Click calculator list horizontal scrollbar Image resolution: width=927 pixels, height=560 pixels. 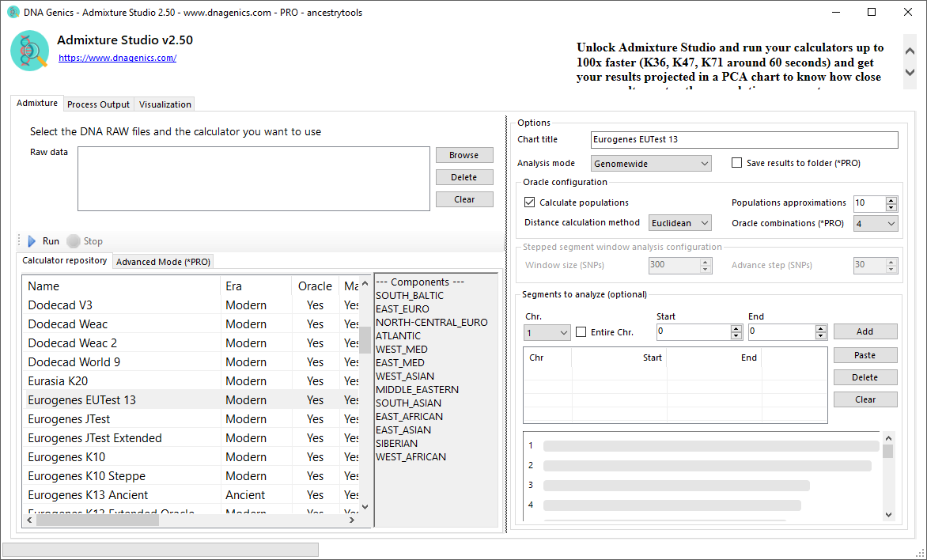coord(97,520)
